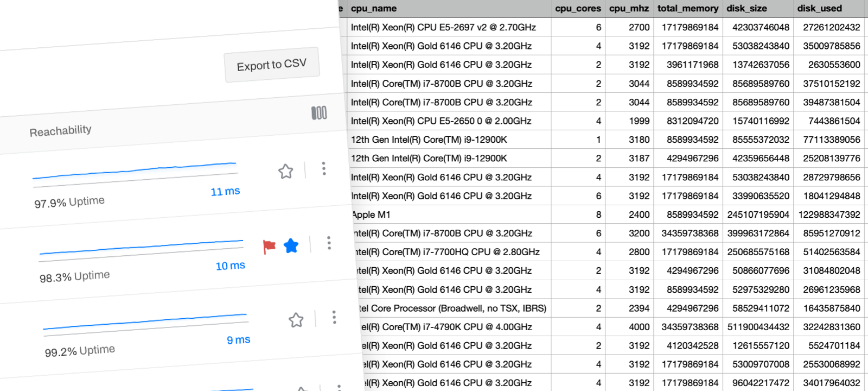868x391 pixels.
Task: Select the cpu_name column header
Action: [374, 8]
